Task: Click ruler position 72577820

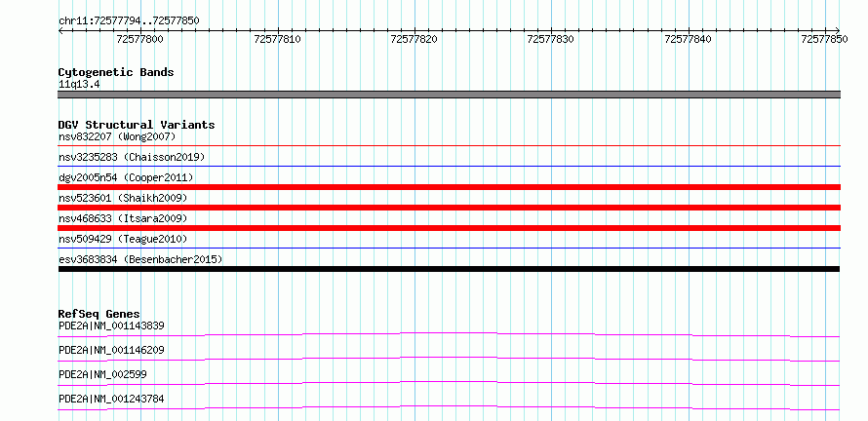Action: 414,39
